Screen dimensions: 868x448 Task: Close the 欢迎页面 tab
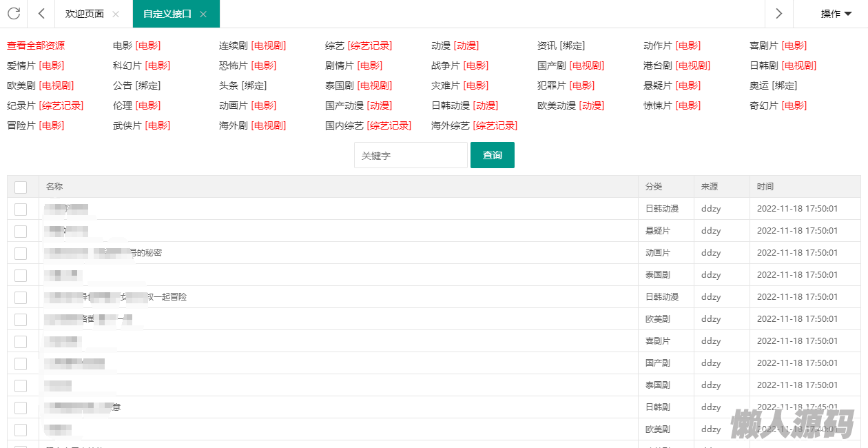tap(116, 14)
